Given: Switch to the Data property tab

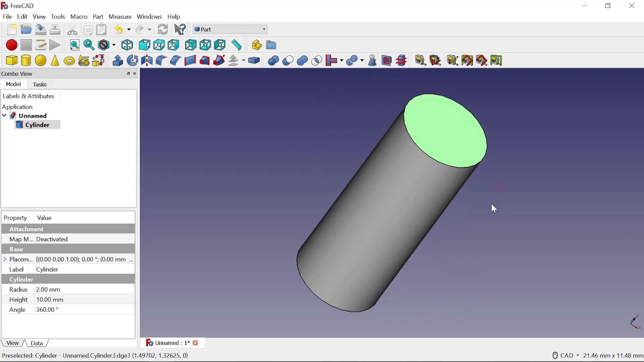Looking at the screenshot, I should point(38,344).
